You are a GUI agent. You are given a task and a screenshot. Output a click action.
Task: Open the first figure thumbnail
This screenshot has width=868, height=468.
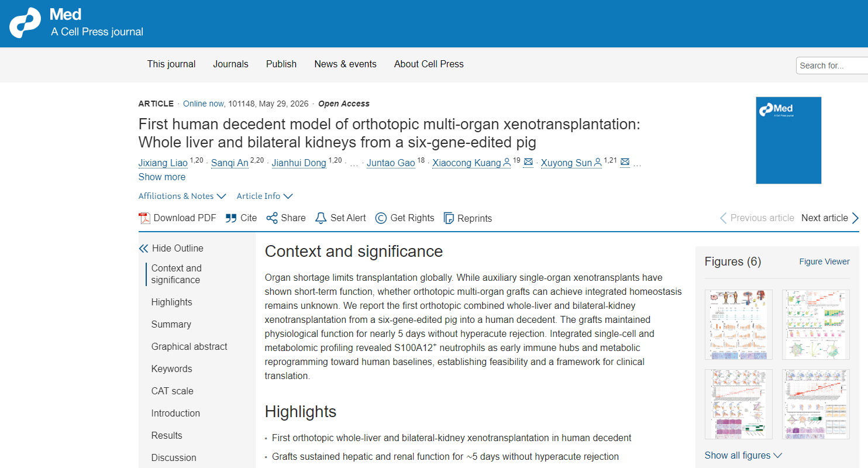[x=738, y=325]
